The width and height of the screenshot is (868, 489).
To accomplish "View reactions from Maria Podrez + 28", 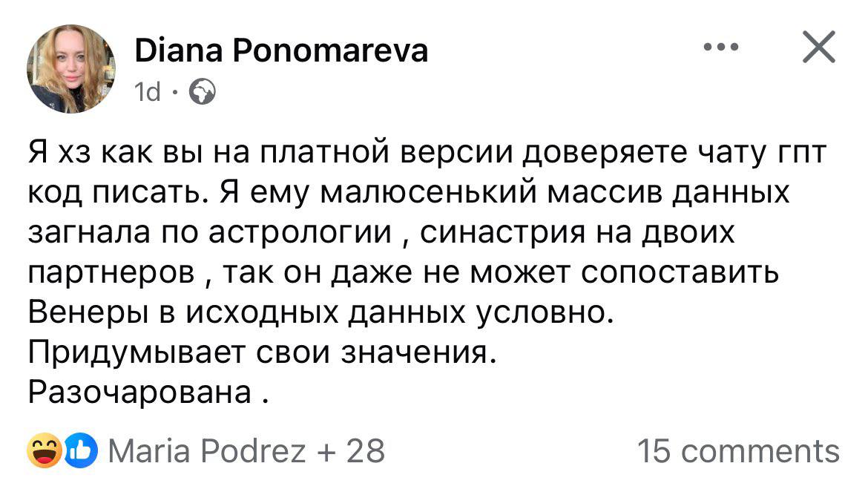I will pyautogui.click(x=246, y=451).
